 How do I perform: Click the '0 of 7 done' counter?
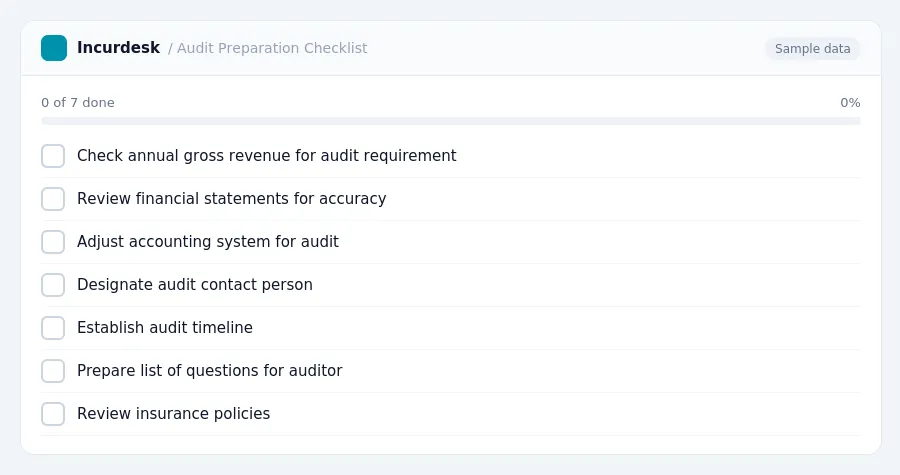pos(78,103)
